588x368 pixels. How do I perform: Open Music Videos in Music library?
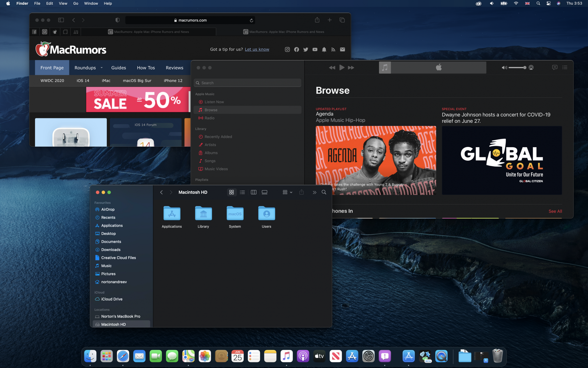click(x=248, y=169)
